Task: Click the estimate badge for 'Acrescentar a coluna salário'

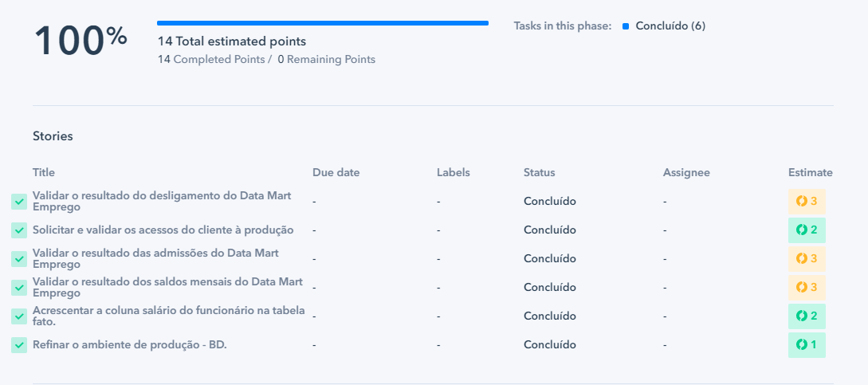Action: pyautogui.click(x=807, y=316)
